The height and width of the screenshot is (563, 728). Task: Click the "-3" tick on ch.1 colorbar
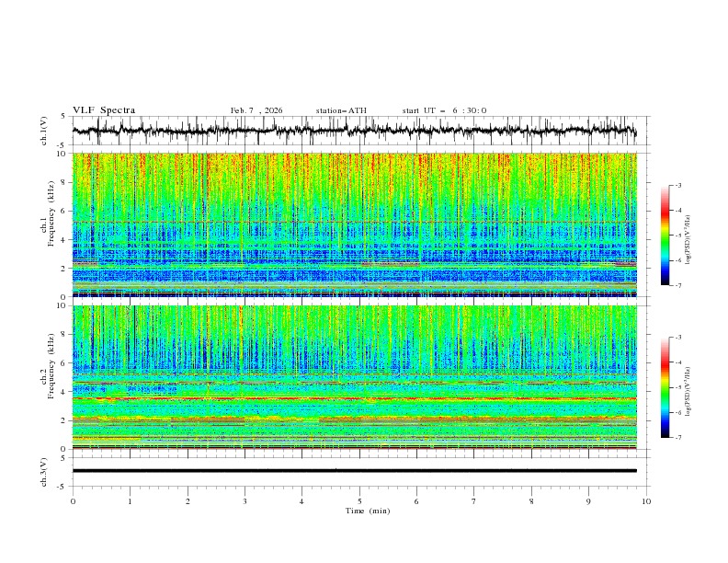[x=677, y=185]
